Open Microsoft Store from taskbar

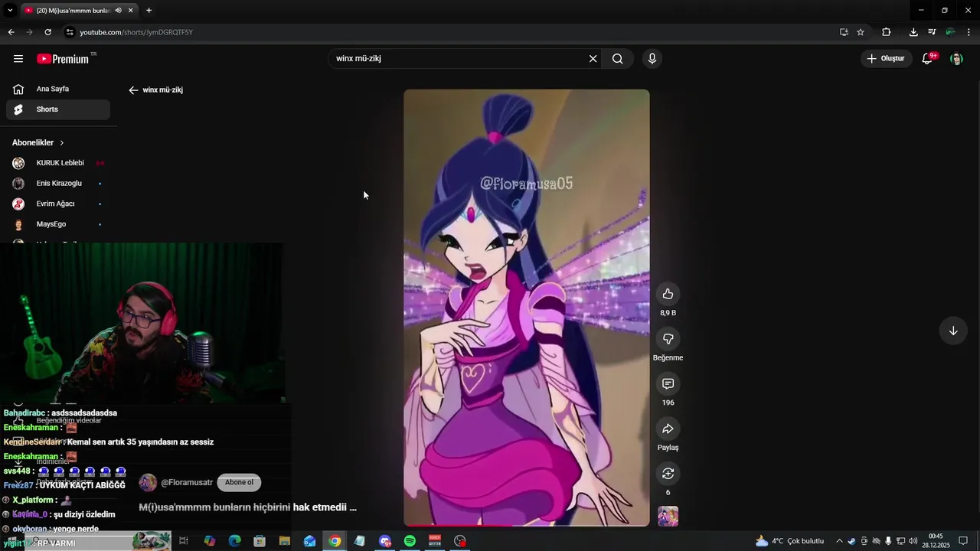coord(260,541)
